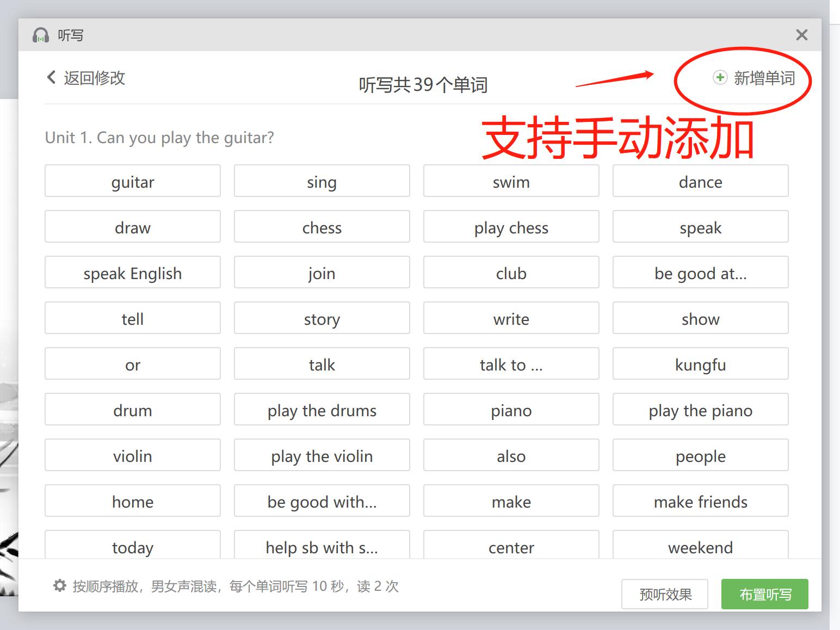Select the word "swim"
This screenshot has height=630, width=840.
pyautogui.click(x=511, y=181)
